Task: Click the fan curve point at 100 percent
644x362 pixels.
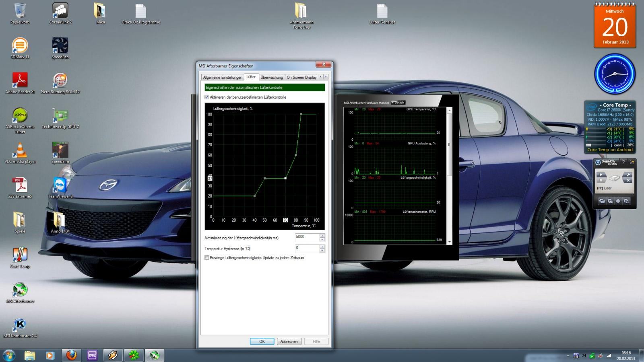Action: pos(301,114)
